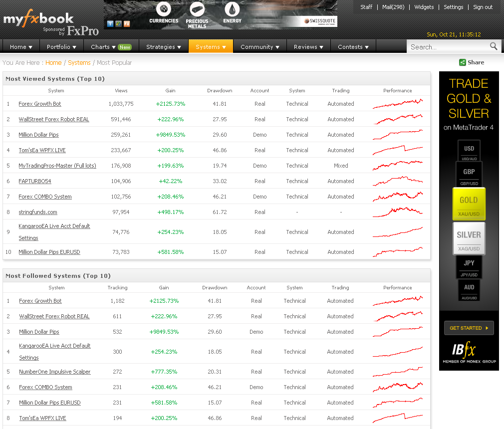Click the +777.35% gain value

point(164,372)
